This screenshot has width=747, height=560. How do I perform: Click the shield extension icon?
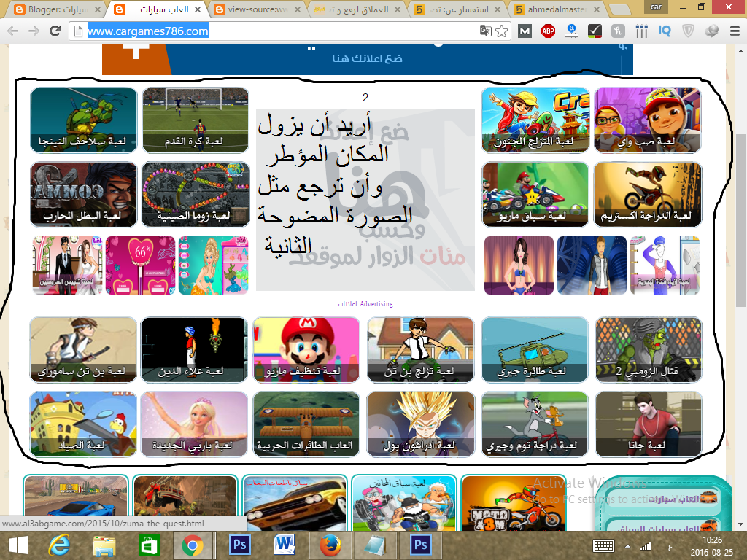[x=687, y=31]
